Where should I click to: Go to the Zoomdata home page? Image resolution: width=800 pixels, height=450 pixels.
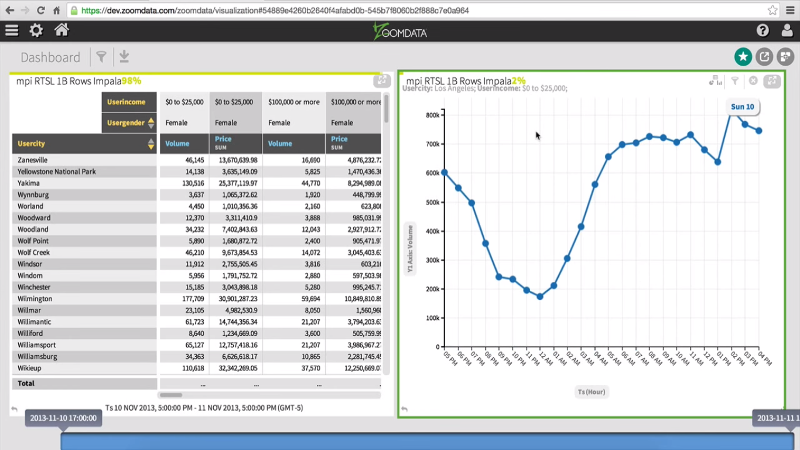pos(62,31)
